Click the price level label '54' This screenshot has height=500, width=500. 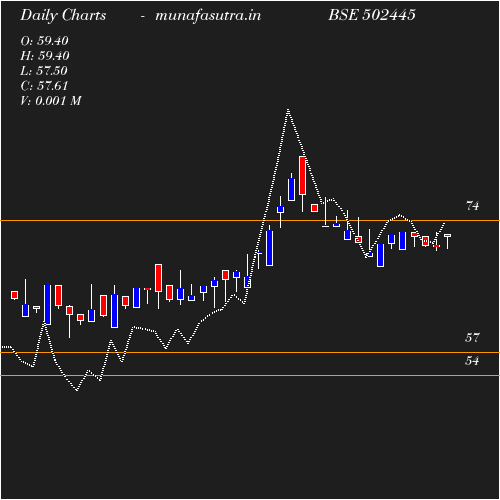(x=472, y=361)
